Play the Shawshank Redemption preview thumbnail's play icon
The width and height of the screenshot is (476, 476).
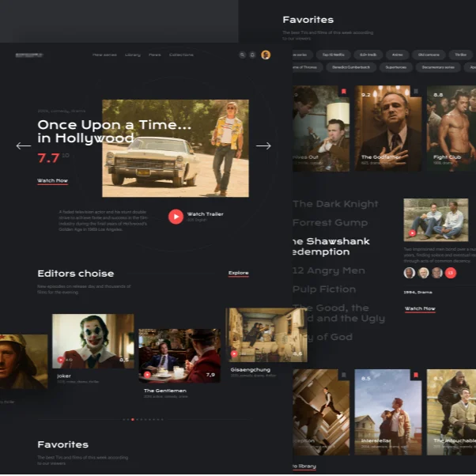412,232
